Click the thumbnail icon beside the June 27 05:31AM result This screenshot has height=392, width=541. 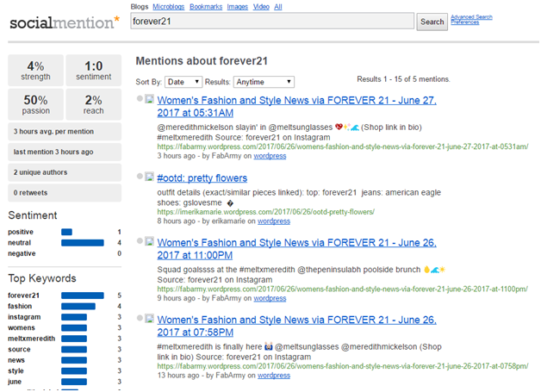point(149,99)
